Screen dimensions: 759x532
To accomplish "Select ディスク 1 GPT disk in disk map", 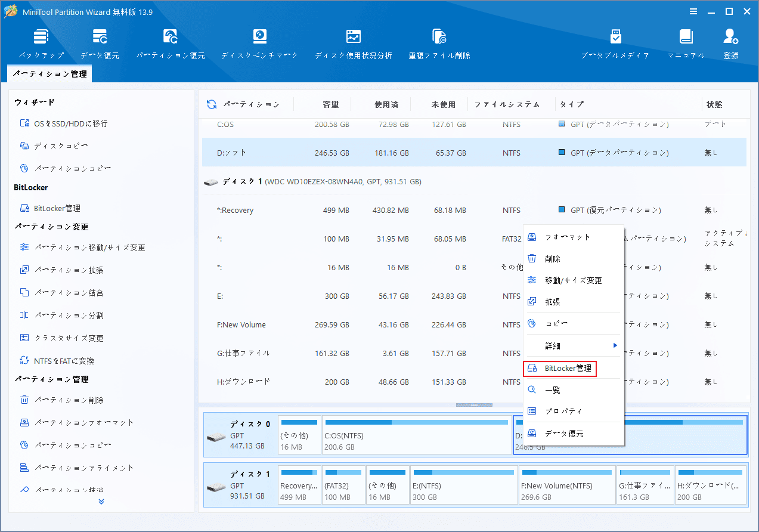I will (x=240, y=485).
